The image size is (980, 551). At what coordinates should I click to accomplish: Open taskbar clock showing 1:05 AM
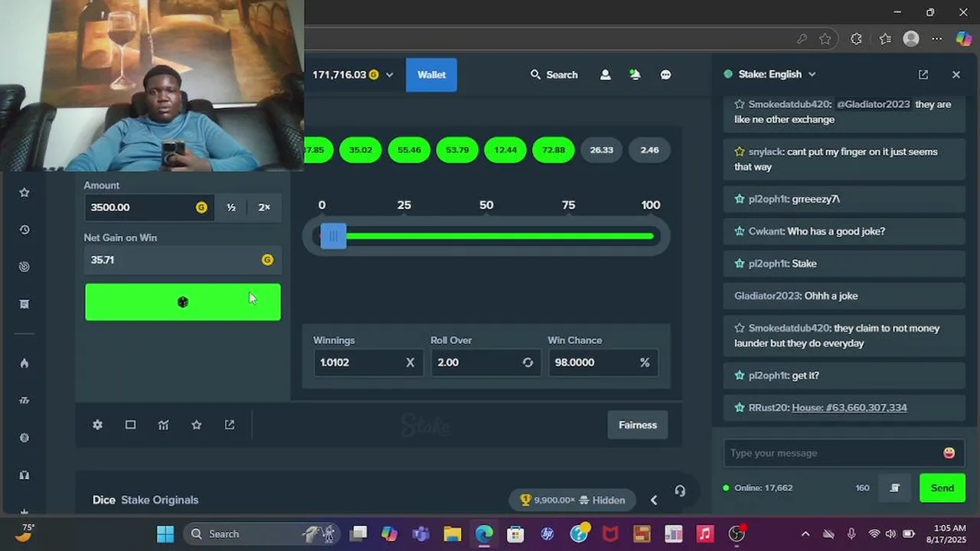pyautogui.click(x=946, y=534)
